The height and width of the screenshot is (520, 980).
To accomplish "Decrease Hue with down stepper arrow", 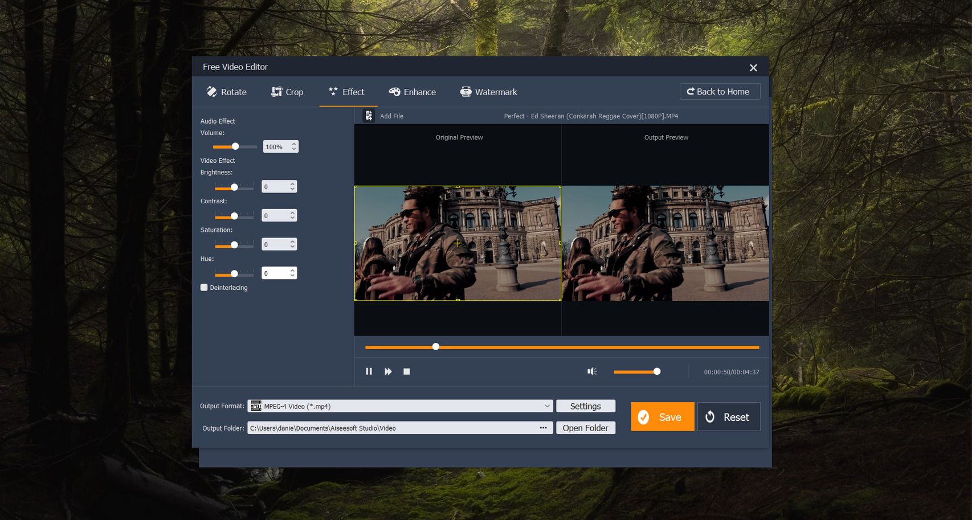I will 293,276.
